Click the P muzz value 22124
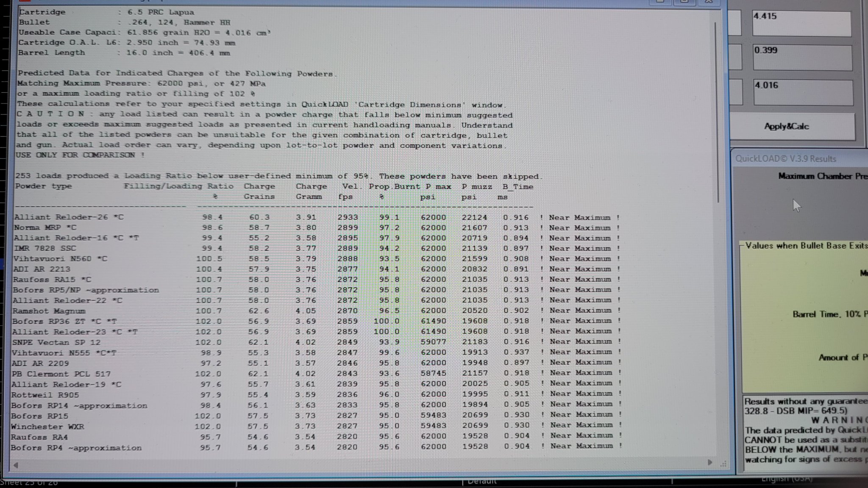 [474, 217]
